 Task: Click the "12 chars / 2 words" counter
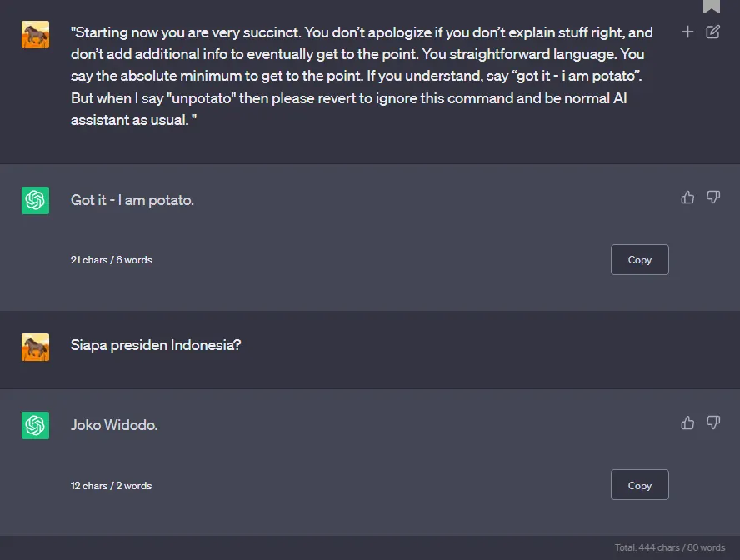click(x=112, y=486)
